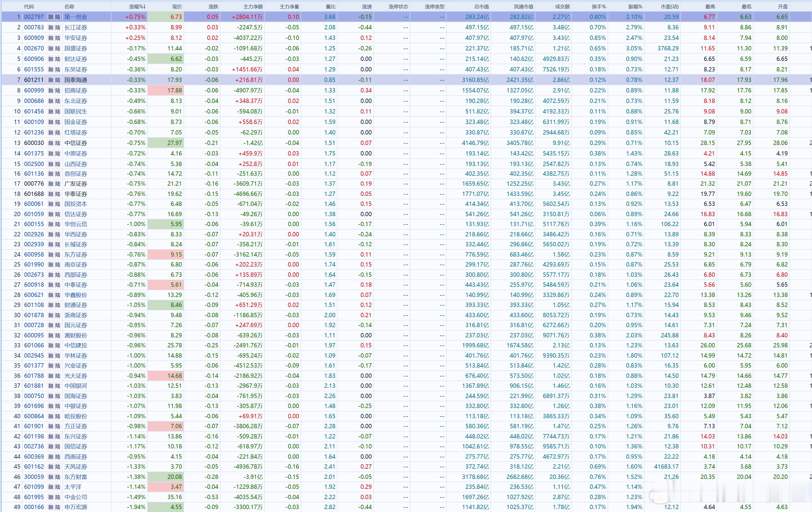Screen dimensions: 812x512
Task: Click the 融 icon beside 国泰海通
Action: 51,80
